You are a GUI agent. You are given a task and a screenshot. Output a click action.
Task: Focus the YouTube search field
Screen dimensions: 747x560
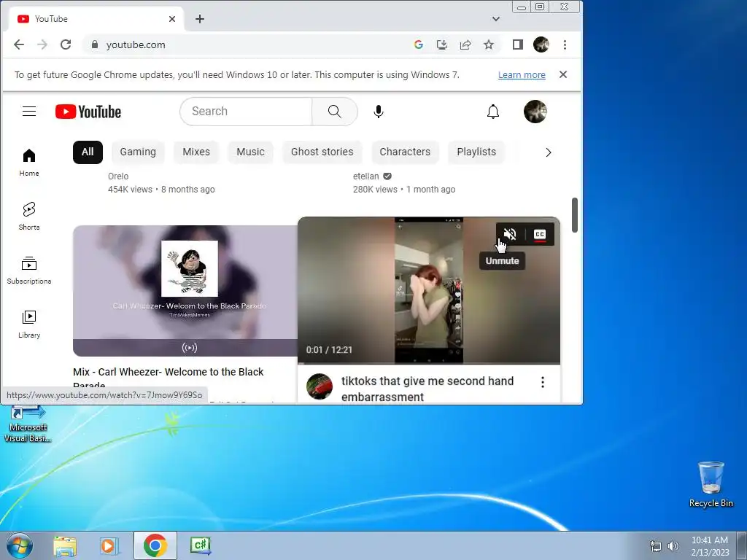coord(246,112)
